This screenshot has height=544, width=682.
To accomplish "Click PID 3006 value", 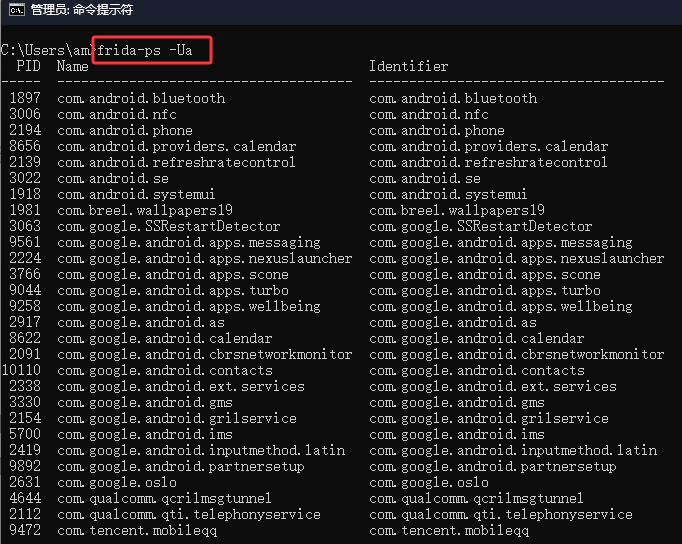I will coord(25,114).
